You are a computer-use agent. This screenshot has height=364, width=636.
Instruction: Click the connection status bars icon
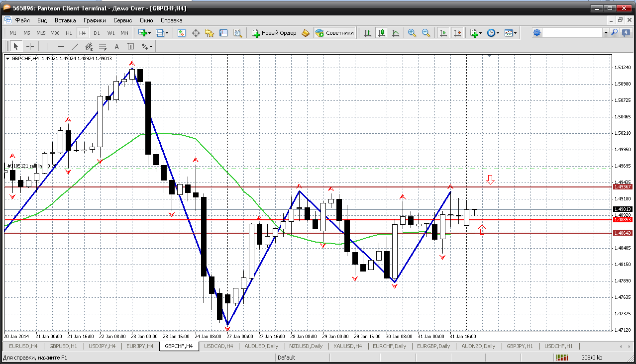(x=562, y=357)
